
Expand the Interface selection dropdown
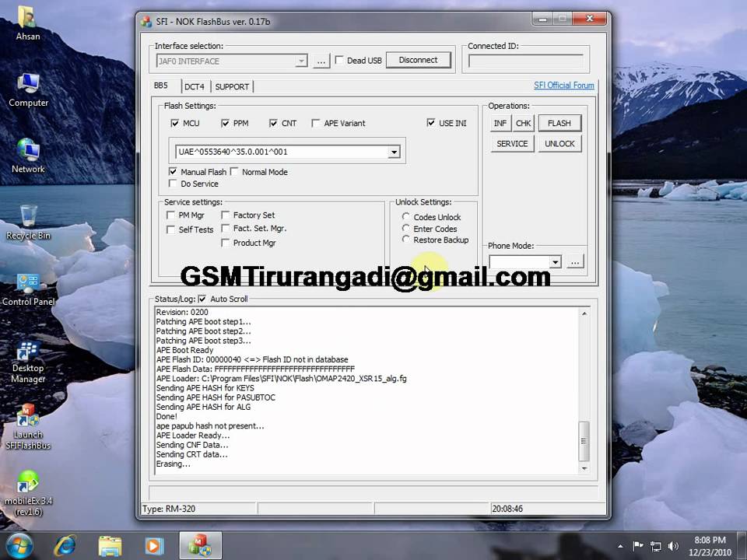300,61
